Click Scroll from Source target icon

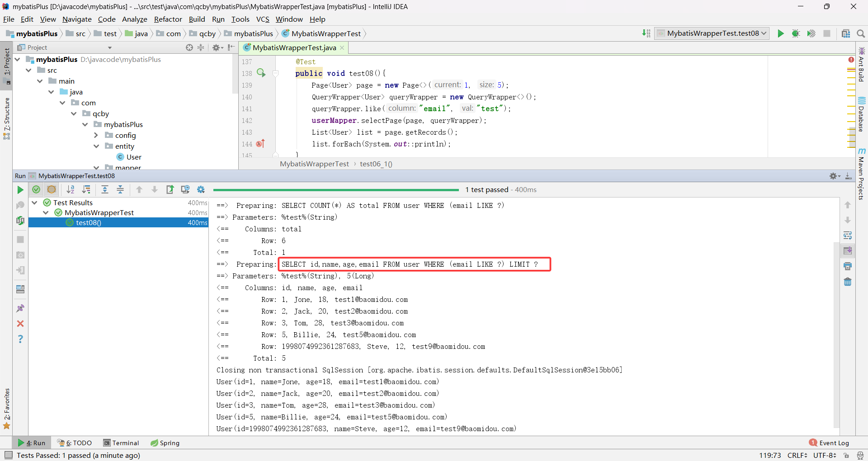click(x=189, y=47)
